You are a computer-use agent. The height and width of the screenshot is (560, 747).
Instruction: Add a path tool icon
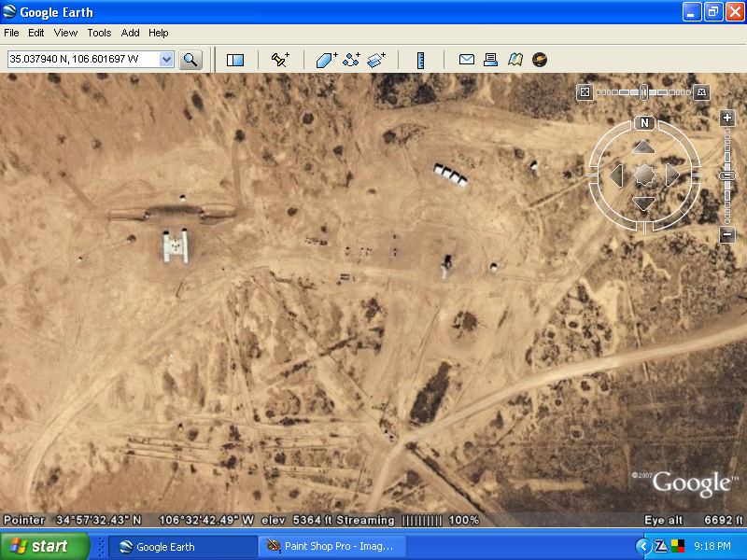352,60
